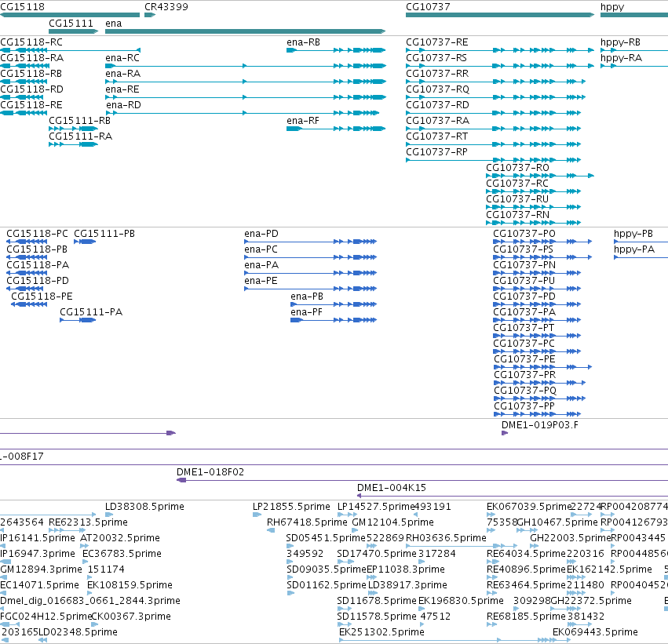
Task: Click the ena-RF transcript label
Action: (303, 121)
